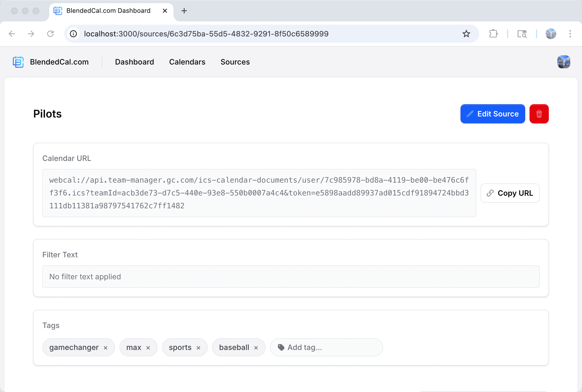This screenshot has height=392, width=582.
Task: Bookmark this page with star icon
Action: coord(466,34)
